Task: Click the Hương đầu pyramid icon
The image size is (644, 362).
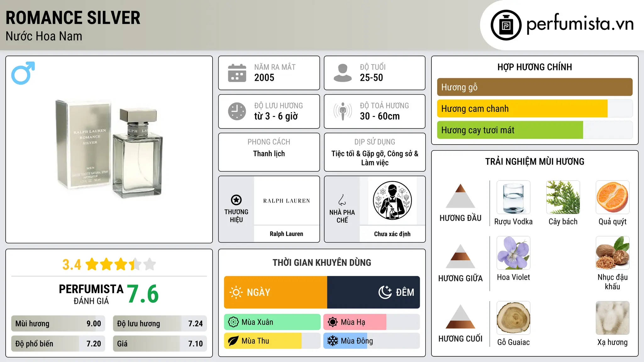Action: pyautogui.click(x=460, y=196)
